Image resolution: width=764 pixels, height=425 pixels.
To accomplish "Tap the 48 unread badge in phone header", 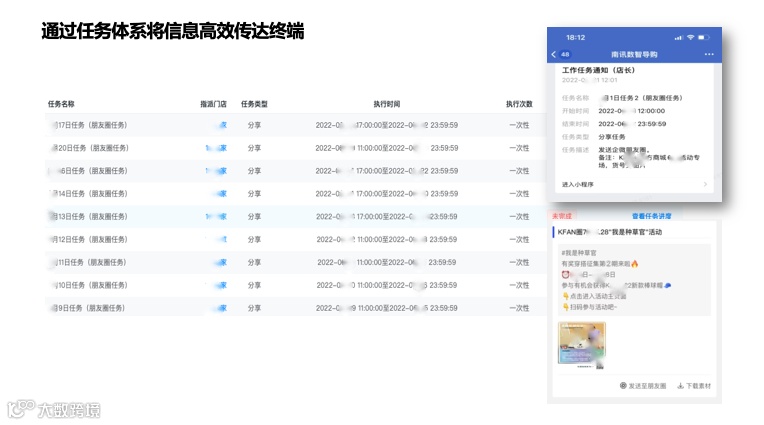I will (565, 54).
